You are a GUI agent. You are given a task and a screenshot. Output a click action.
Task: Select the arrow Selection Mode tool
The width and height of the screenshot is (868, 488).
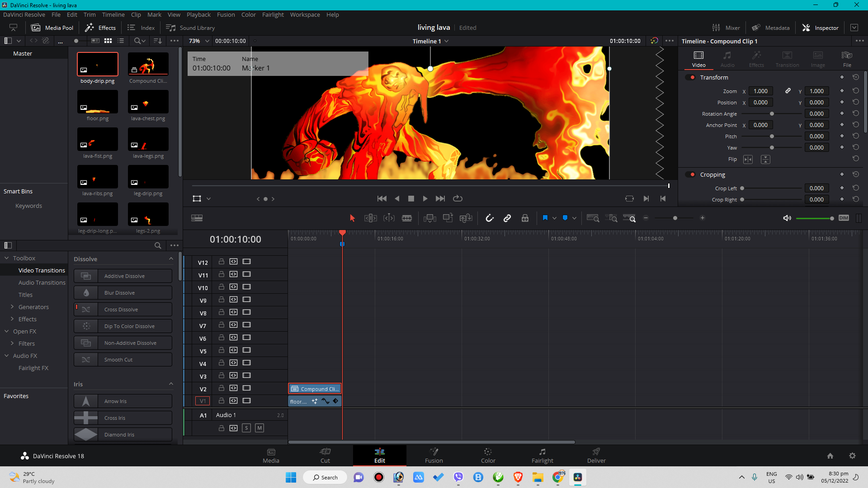(x=353, y=218)
